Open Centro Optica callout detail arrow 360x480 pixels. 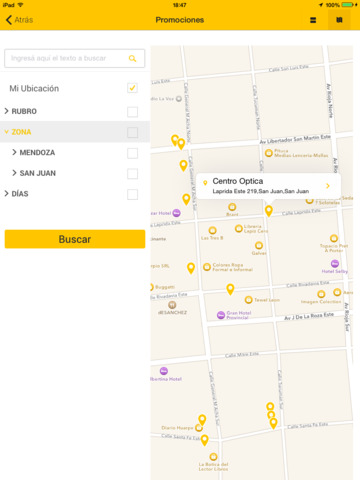(x=328, y=186)
